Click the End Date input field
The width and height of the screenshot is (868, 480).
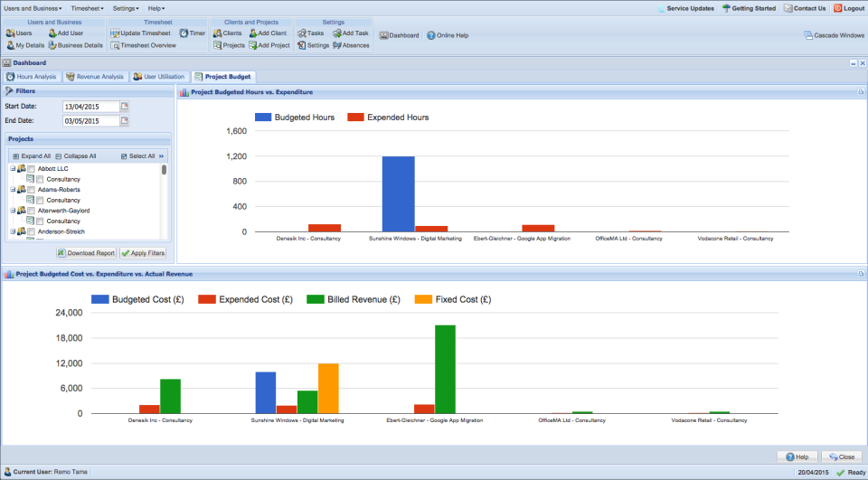point(91,121)
